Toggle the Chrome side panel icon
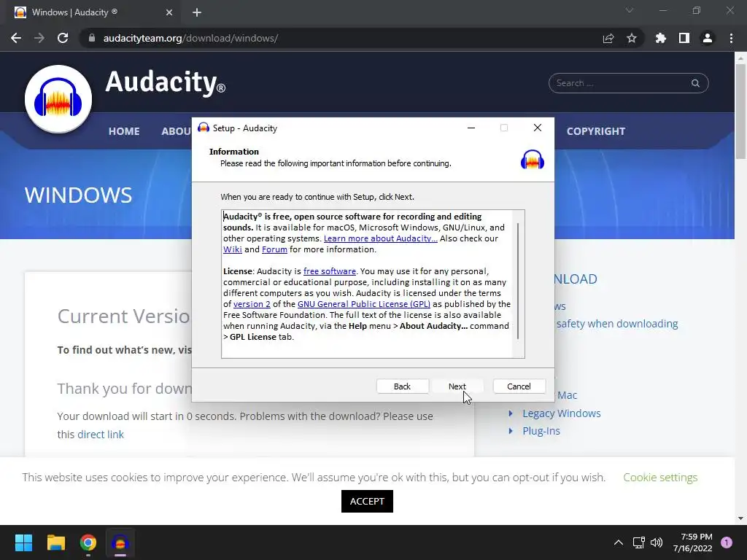This screenshot has height=560, width=747. coord(684,38)
